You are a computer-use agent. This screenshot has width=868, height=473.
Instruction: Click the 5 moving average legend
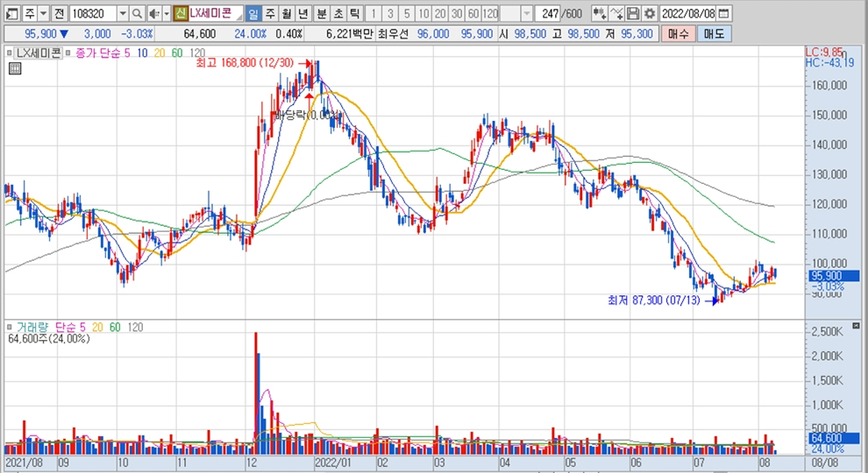point(127,53)
